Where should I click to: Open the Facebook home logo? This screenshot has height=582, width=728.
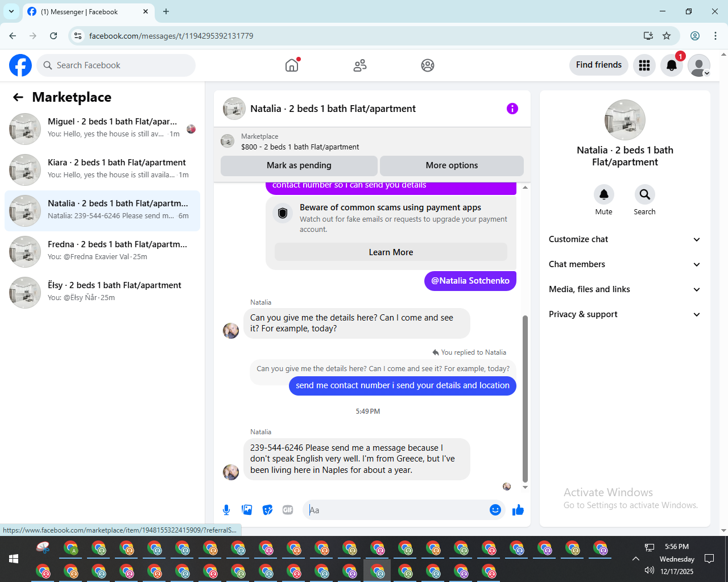pos(20,65)
